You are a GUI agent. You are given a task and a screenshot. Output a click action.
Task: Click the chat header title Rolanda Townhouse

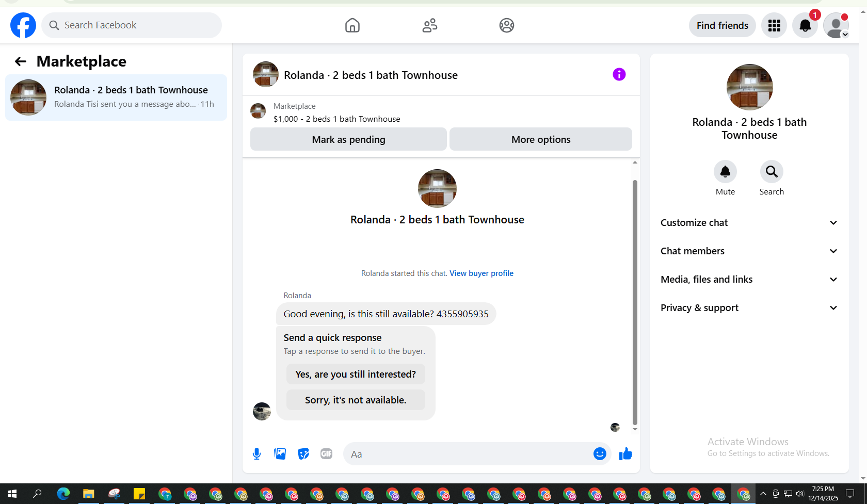click(x=371, y=75)
